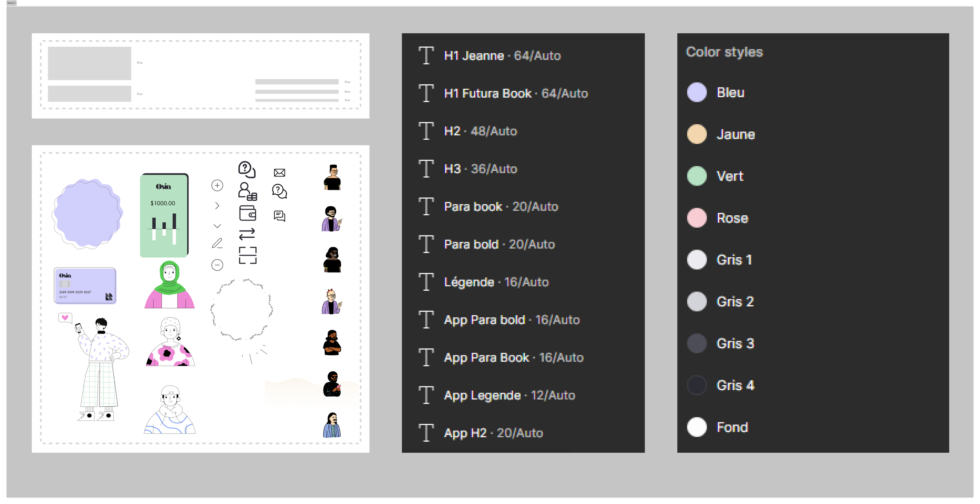The width and height of the screenshot is (980, 504).
Task: Click the green Osia $1000.00 chart card
Action: (164, 215)
